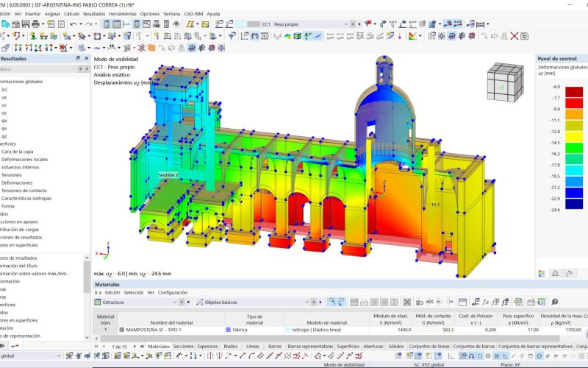The image size is (588, 368).
Task: Click the color list icon in control panel
Action: (x=542, y=273)
